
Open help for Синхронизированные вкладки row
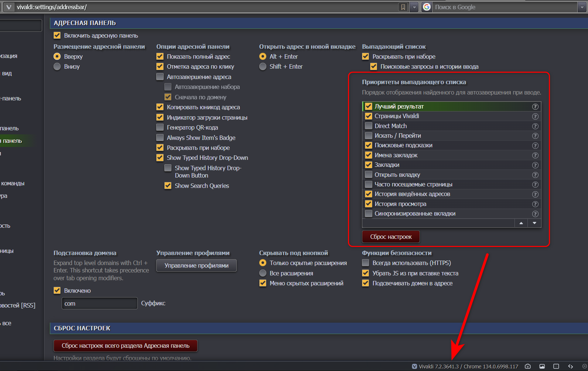coord(535,214)
